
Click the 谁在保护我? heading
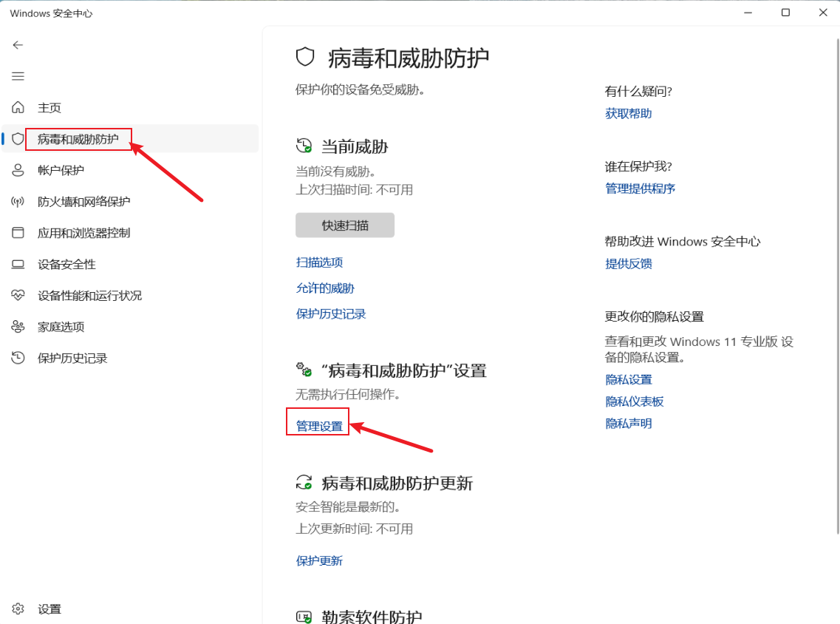click(x=638, y=166)
